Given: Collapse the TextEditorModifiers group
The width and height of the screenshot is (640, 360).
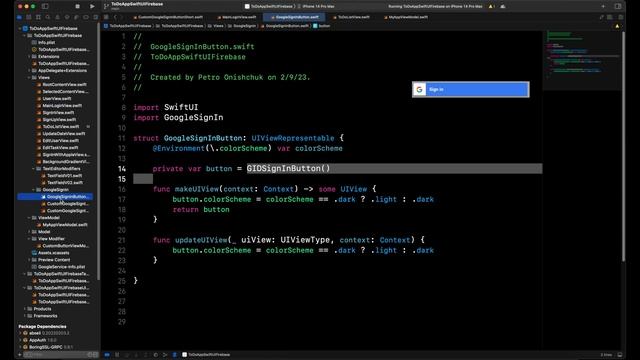Looking at the screenshot, I should click(33, 169).
